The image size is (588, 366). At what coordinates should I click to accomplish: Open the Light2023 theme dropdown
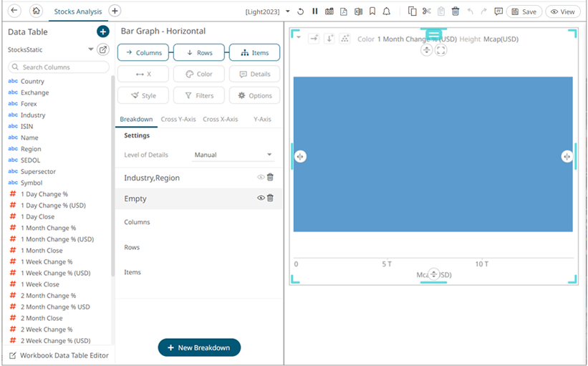click(x=288, y=11)
